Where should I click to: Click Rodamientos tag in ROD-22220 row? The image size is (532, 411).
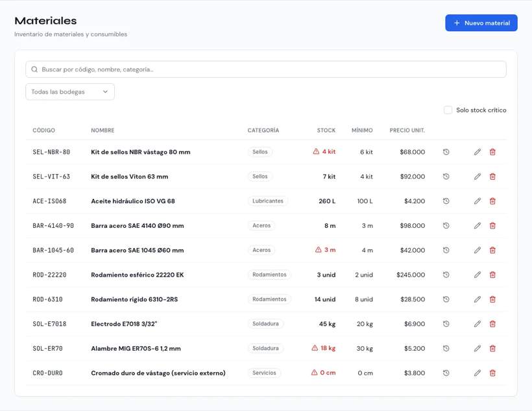[x=269, y=275]
